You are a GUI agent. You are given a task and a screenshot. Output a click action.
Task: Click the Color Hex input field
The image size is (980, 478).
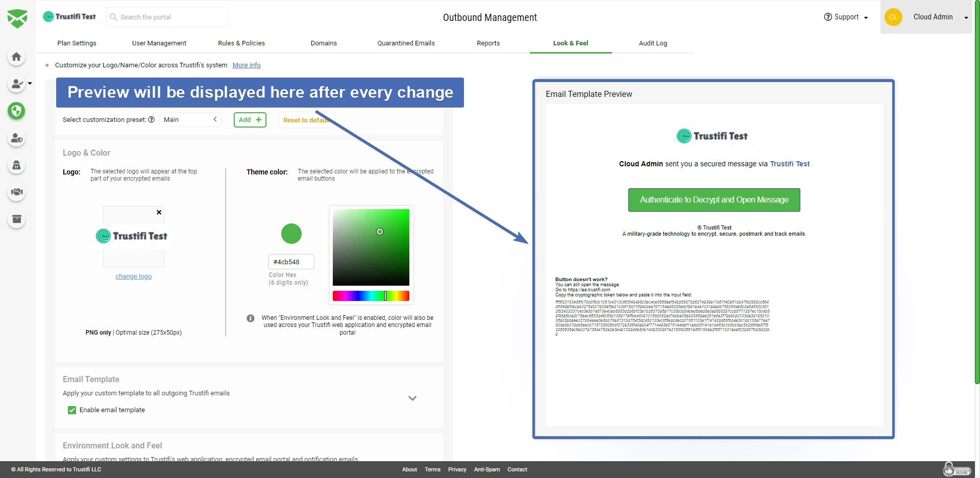click(x=291, y=261)
